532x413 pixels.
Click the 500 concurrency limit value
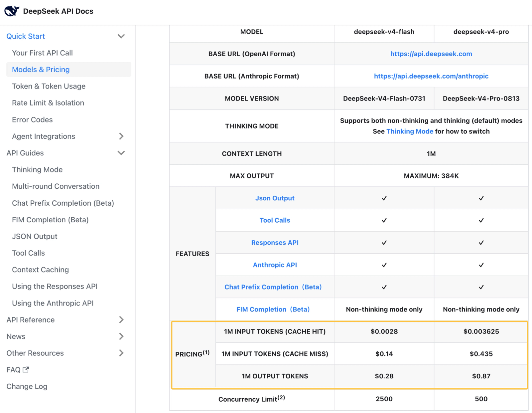[481, 399]
